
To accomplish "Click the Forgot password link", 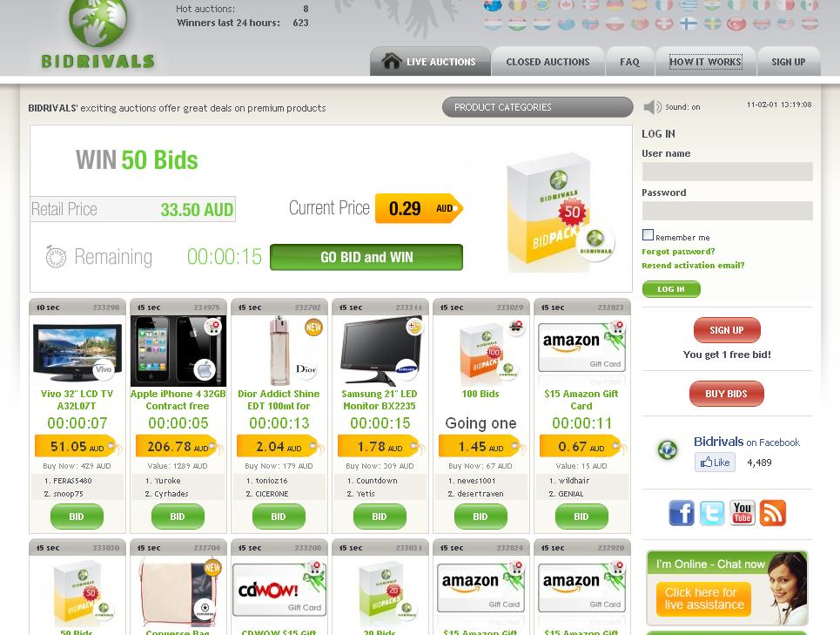I will click(678, 252).
